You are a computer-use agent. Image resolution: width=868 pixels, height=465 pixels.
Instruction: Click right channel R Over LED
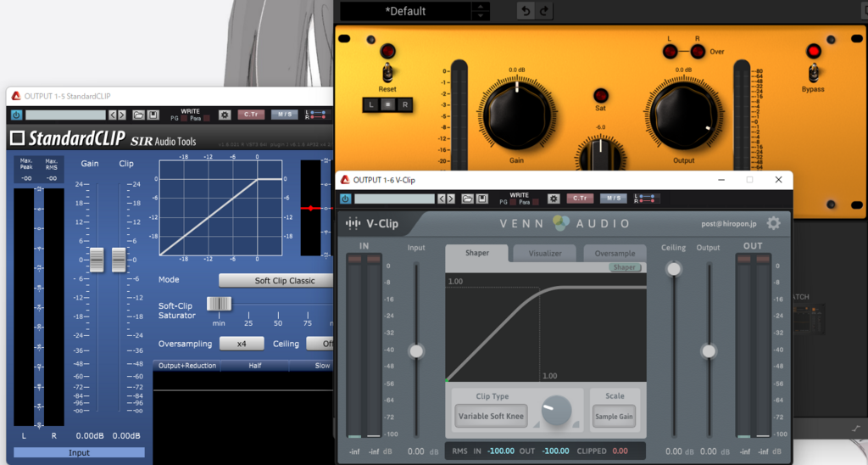click(x=698, y=52)
